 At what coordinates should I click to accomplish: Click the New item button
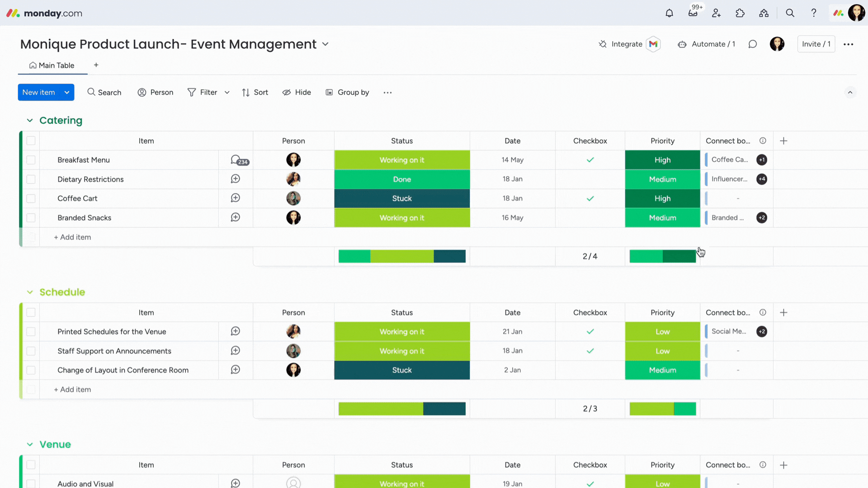click(x=39, y=92)
